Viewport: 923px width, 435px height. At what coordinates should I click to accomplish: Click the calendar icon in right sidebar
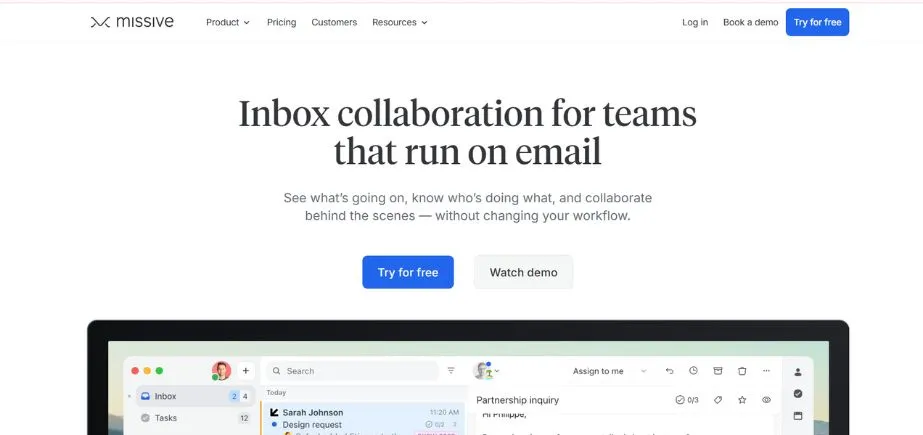[x=798, y=416]
